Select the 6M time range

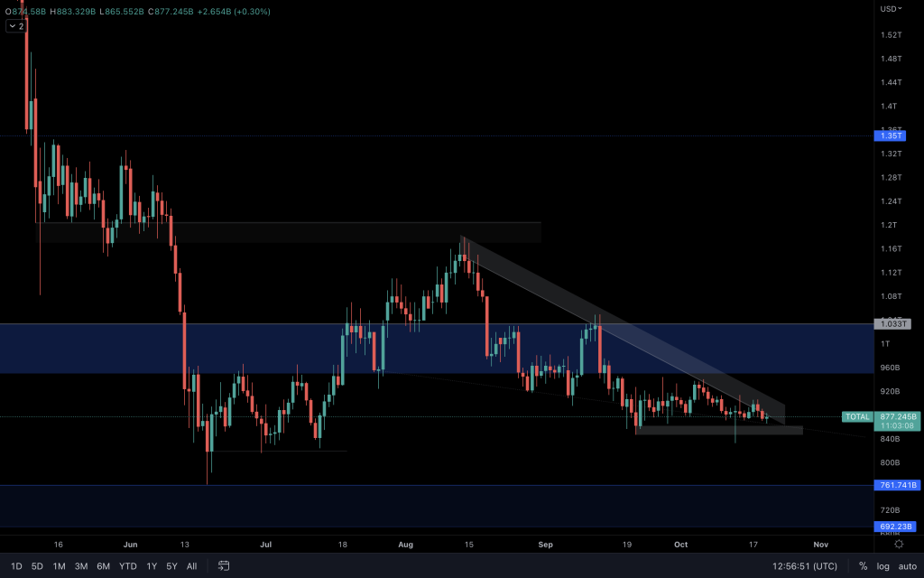[x=103, y=566]
